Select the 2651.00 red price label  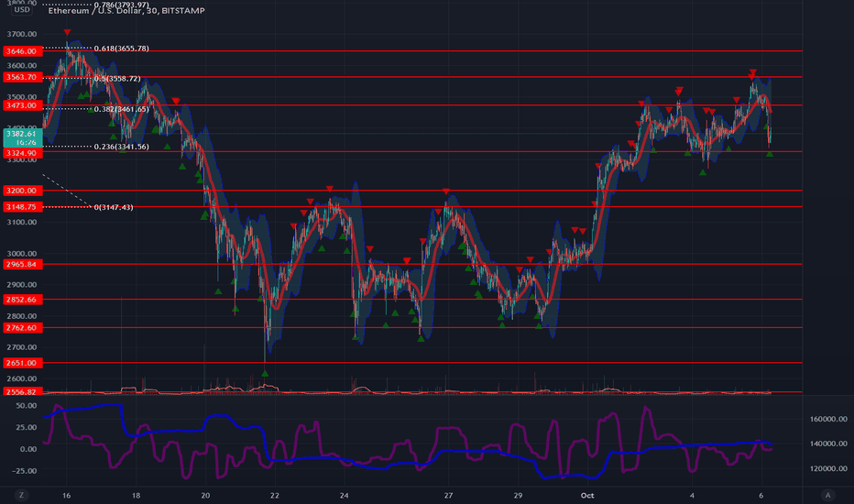[x=23, y=363]
